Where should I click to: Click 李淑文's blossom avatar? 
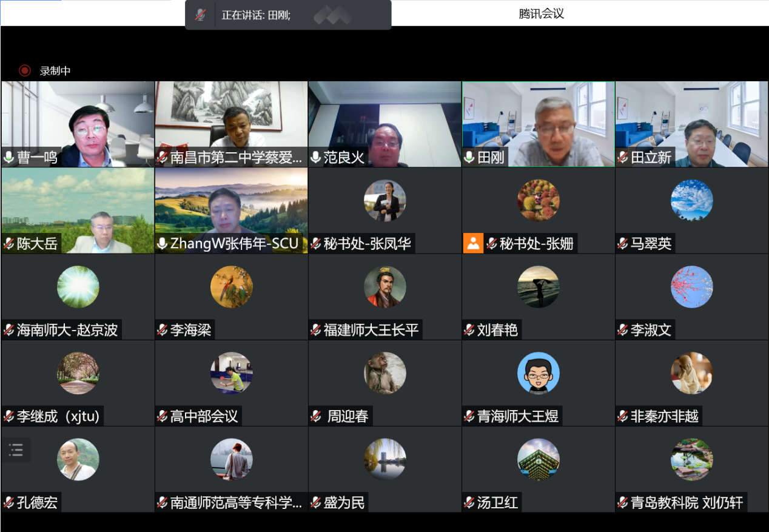pos(692,286)
